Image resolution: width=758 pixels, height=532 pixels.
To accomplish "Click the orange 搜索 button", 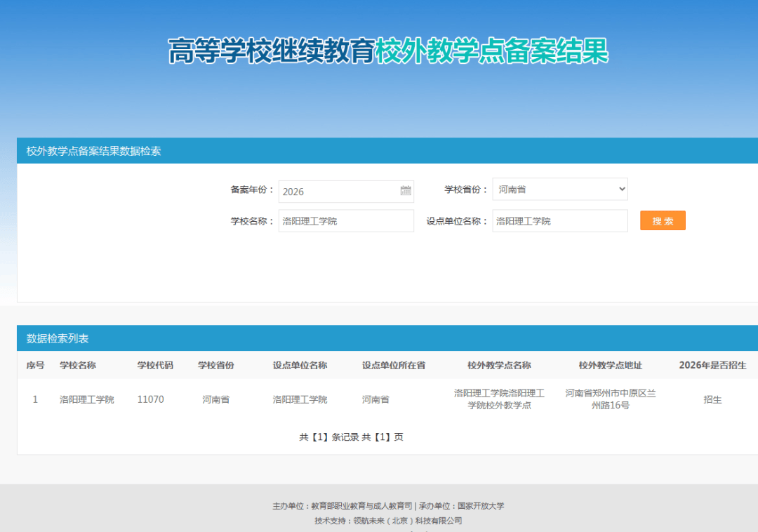I will 663,220.
